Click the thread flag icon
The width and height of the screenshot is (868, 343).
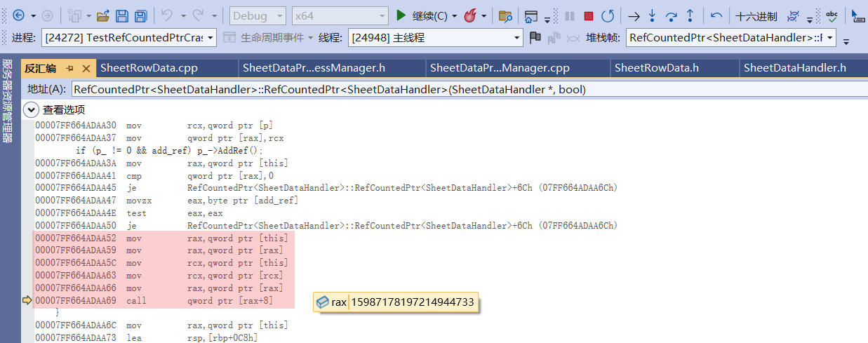[535, 37]
